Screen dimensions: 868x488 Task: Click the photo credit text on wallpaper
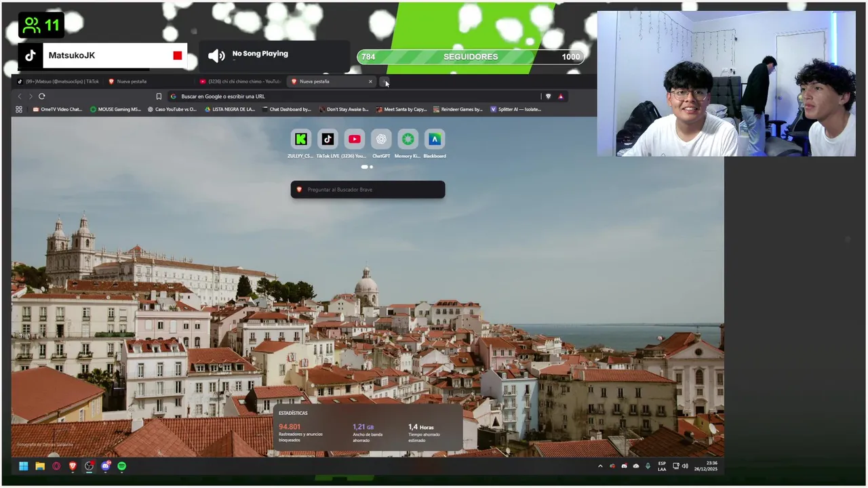45,445
